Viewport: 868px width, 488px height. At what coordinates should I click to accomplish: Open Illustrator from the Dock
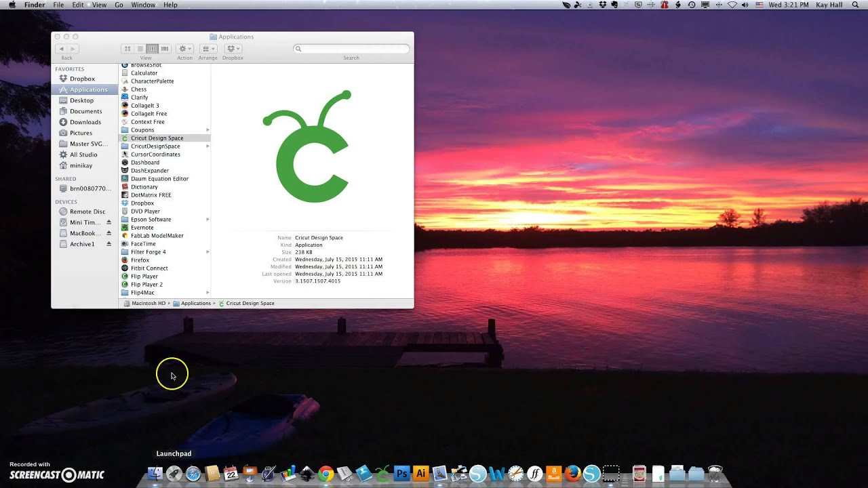(x=420, y=473)
